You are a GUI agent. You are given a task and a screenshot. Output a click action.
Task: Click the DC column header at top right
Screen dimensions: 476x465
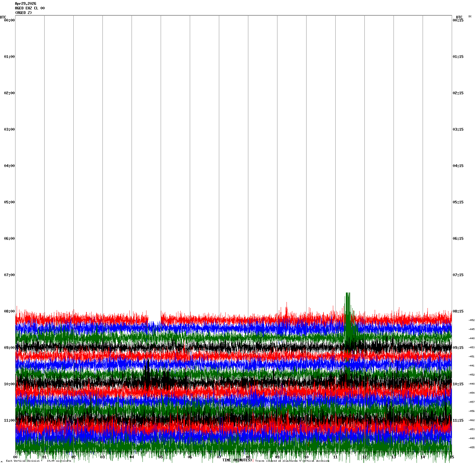pos(470,16)
